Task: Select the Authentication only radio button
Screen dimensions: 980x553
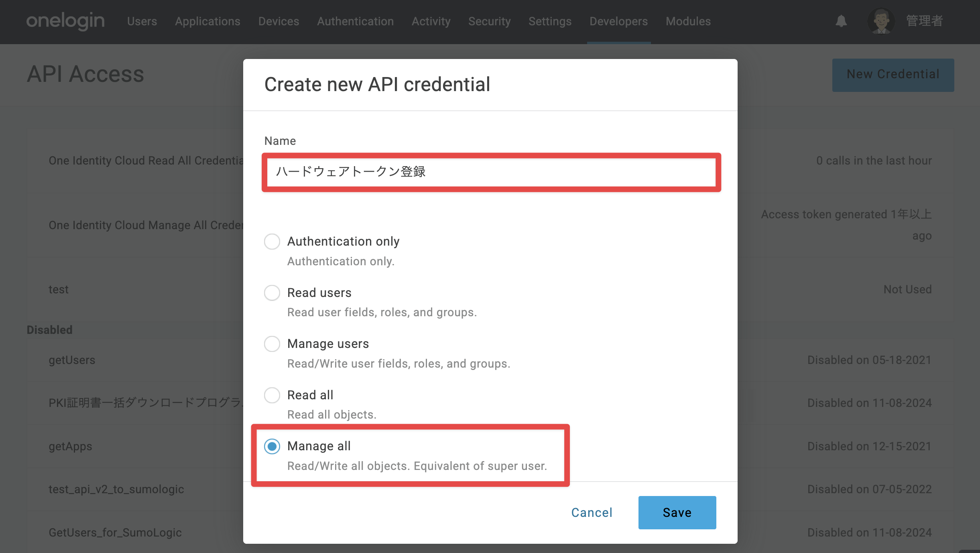Action: [272, 242]
